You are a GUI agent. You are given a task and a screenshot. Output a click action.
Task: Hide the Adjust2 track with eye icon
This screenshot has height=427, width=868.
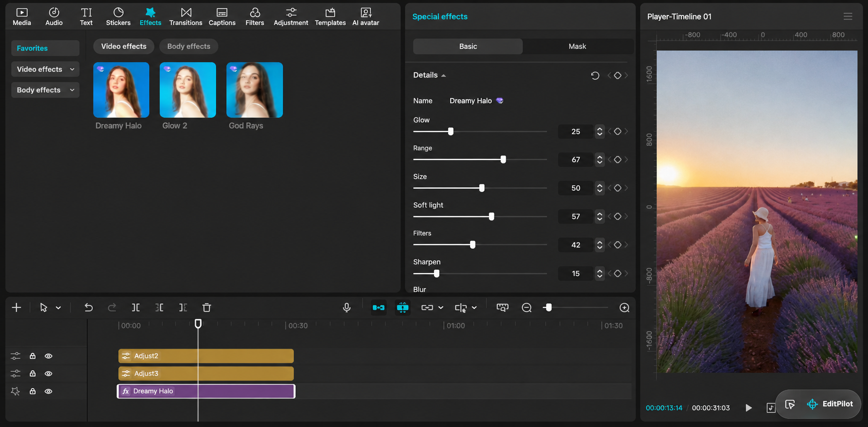(x=49, y=356)
